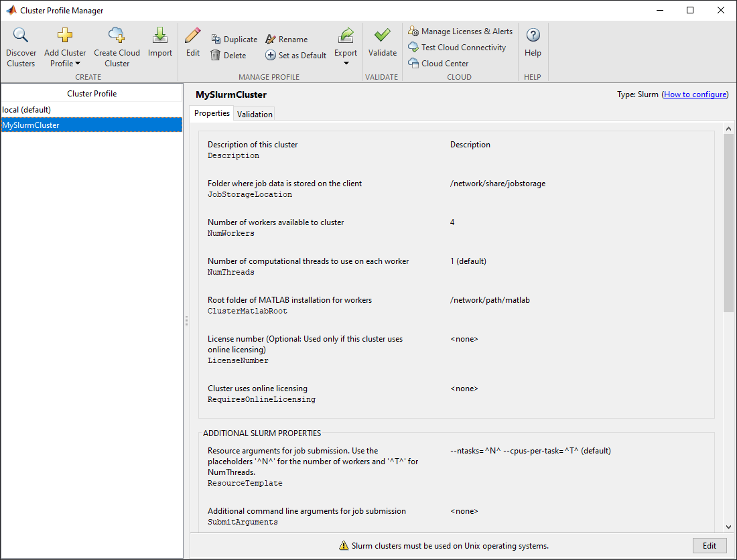Click the LicenseNumber <none> value
This screenshot has width=737, height=560.
(464, 339)
